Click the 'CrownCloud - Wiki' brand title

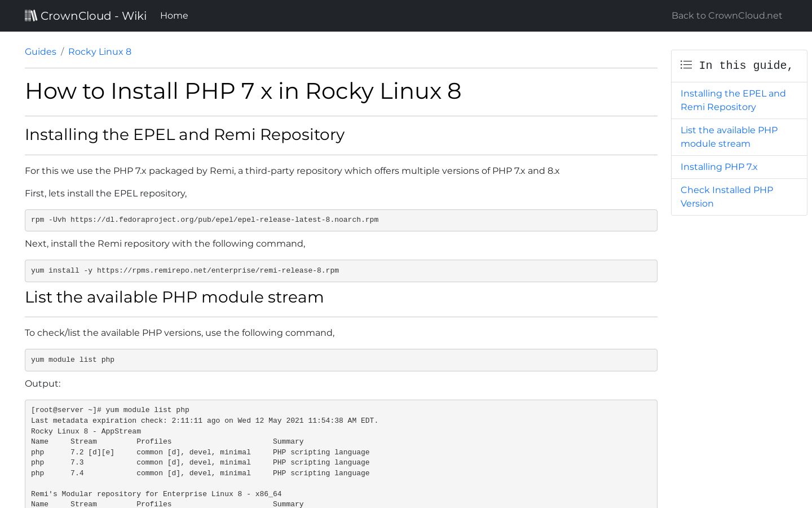coord(94,15)
